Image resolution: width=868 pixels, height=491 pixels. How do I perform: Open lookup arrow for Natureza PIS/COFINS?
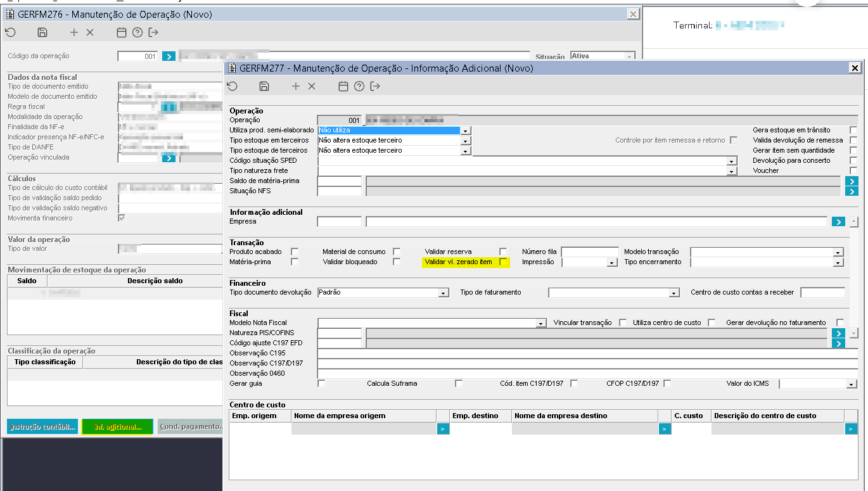tap(838, 333)
